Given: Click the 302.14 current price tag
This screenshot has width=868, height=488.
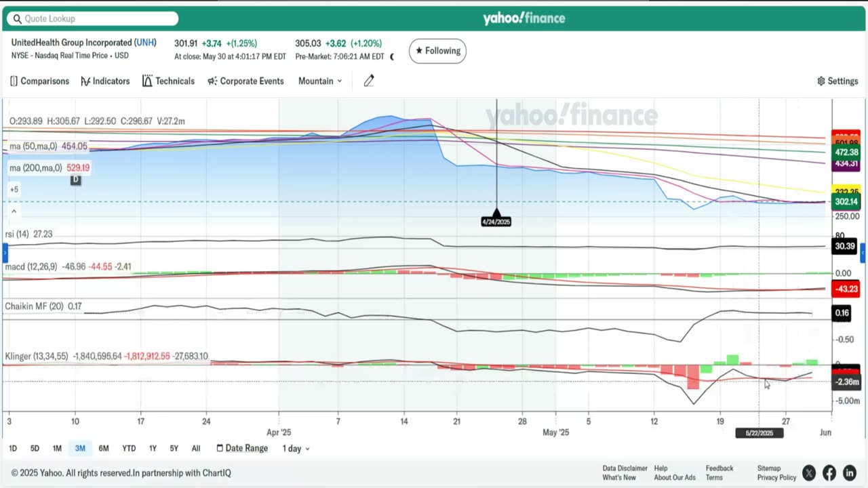Looking at the screenshot, I should pyautogui.click(x=846, y=202).
